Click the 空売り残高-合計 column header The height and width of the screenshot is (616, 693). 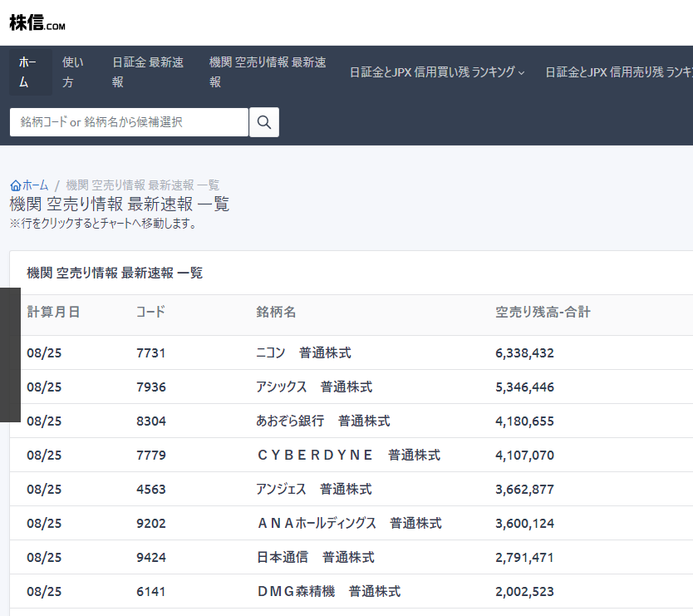click(x=543, y=313)
